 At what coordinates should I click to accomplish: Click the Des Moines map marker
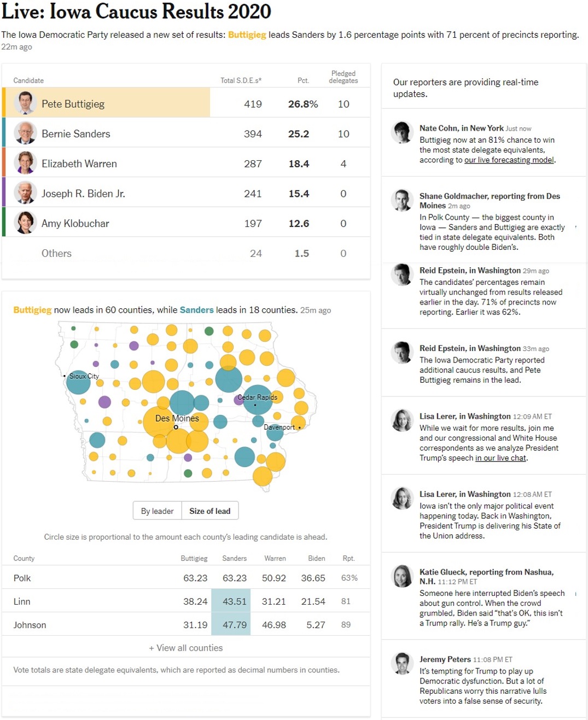176,427
